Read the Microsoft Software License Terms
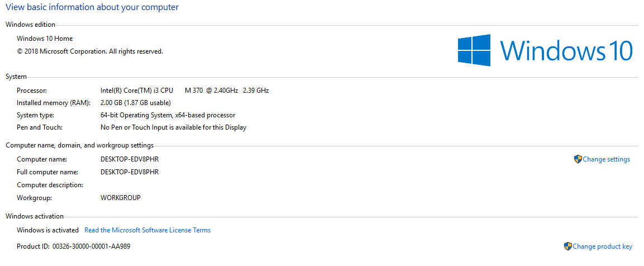Image resolution: width=644 pixels, height=266 pixels. coord(147,230)
